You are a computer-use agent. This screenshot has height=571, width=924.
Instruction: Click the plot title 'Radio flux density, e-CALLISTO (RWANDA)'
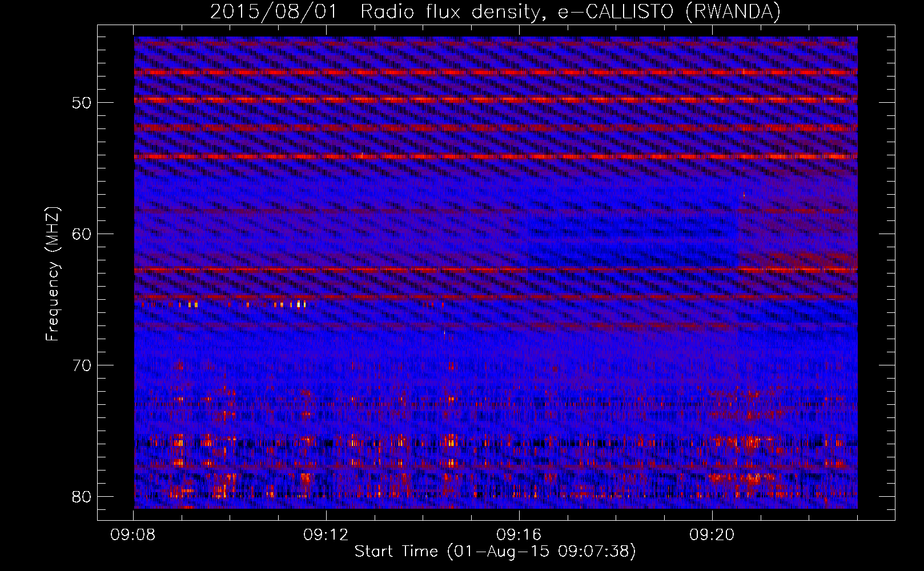pos(571,12)
